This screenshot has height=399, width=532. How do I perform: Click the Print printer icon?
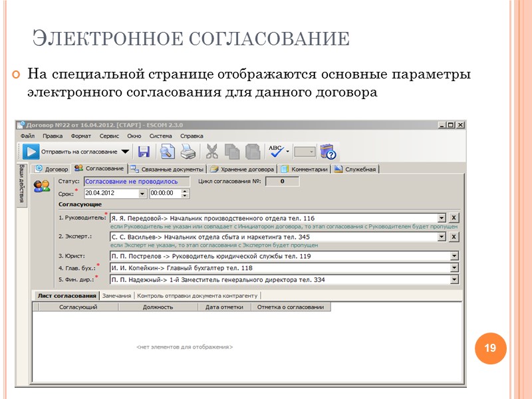[x=188, y=152]
